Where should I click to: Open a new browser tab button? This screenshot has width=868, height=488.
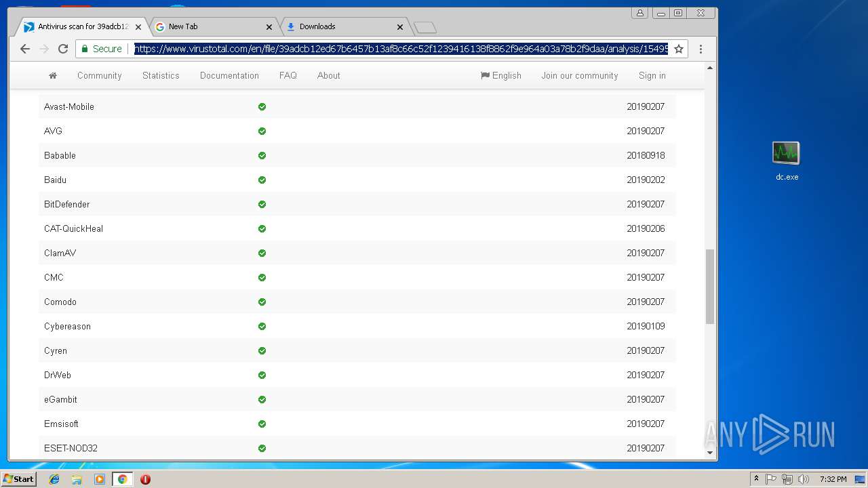425,27
